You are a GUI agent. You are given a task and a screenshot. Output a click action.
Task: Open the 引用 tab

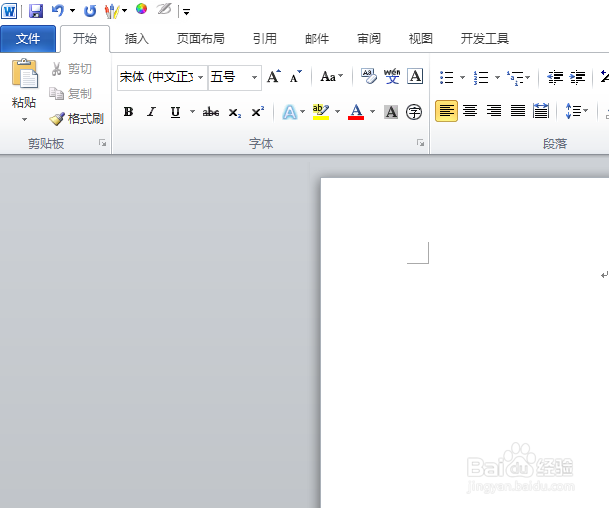coord(265,38)
